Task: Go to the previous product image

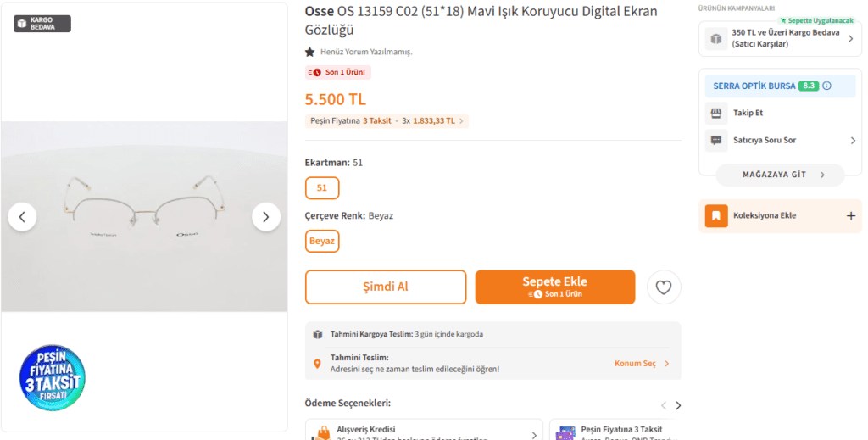Action: [22, 217]
